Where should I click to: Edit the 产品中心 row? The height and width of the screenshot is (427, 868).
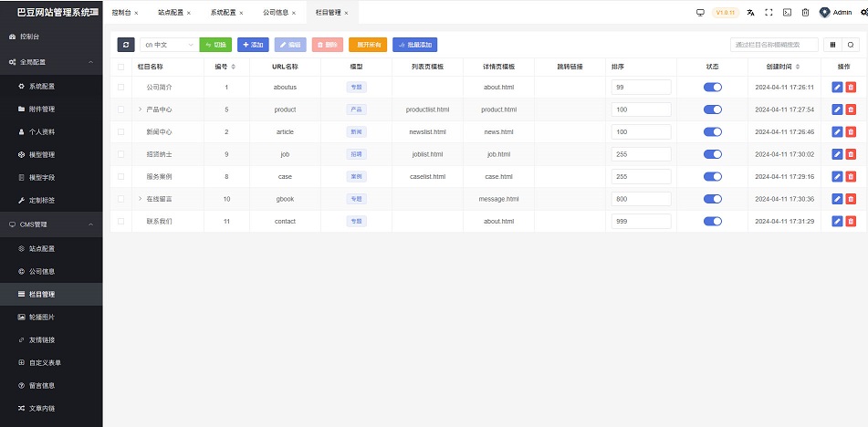coord(837,109)
